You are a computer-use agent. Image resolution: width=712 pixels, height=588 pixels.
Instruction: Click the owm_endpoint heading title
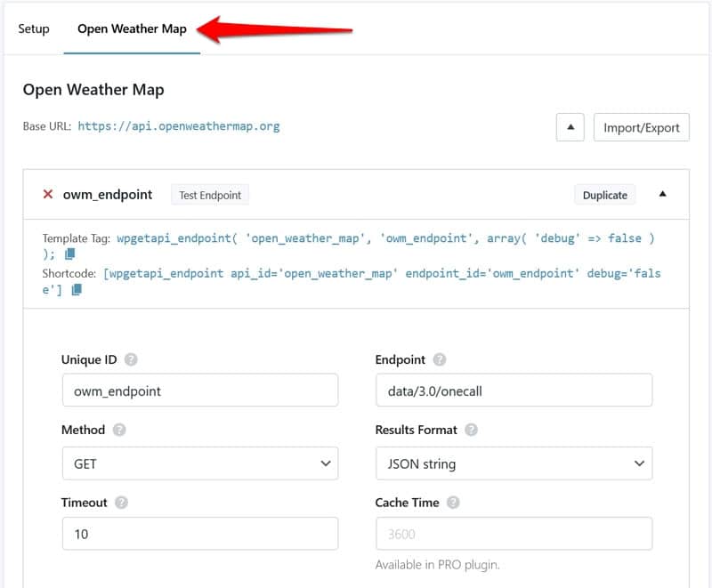pos(108,195)
